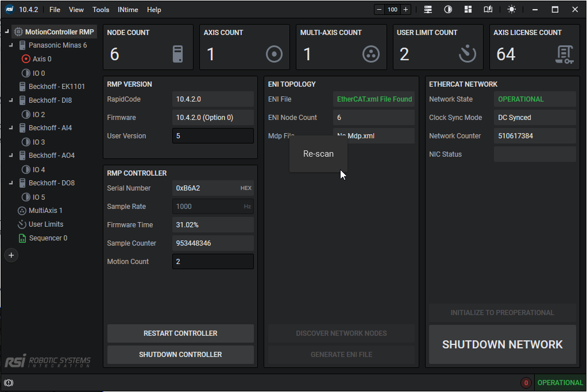Collapse the Beckhoff - DO8 node
This screenshot has width=587, height=392.
(x=11, y=183)
